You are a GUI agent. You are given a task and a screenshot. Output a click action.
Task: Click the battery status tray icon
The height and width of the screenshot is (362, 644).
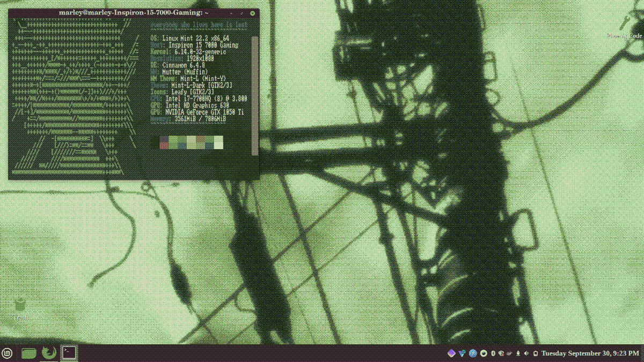tap(535, 353)
